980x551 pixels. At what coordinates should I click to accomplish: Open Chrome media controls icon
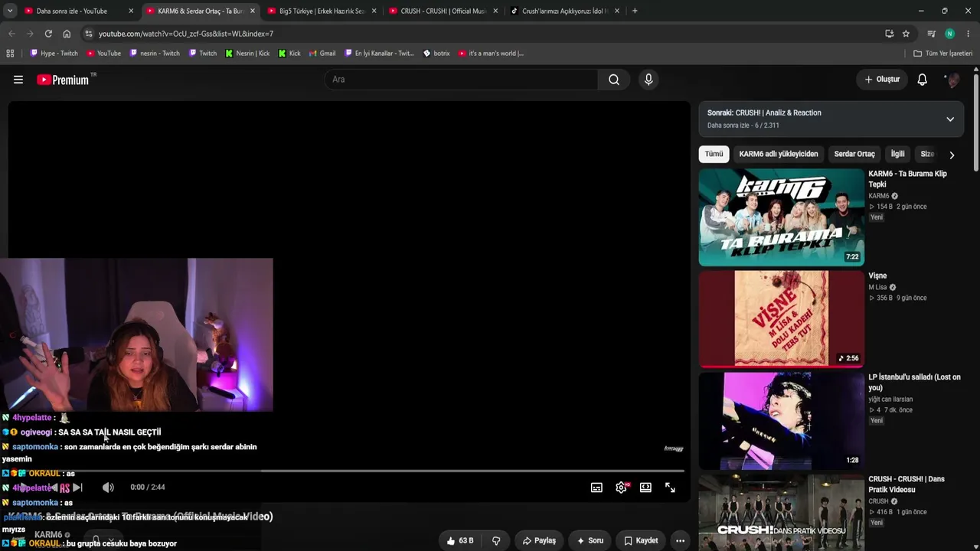[932, 34]
